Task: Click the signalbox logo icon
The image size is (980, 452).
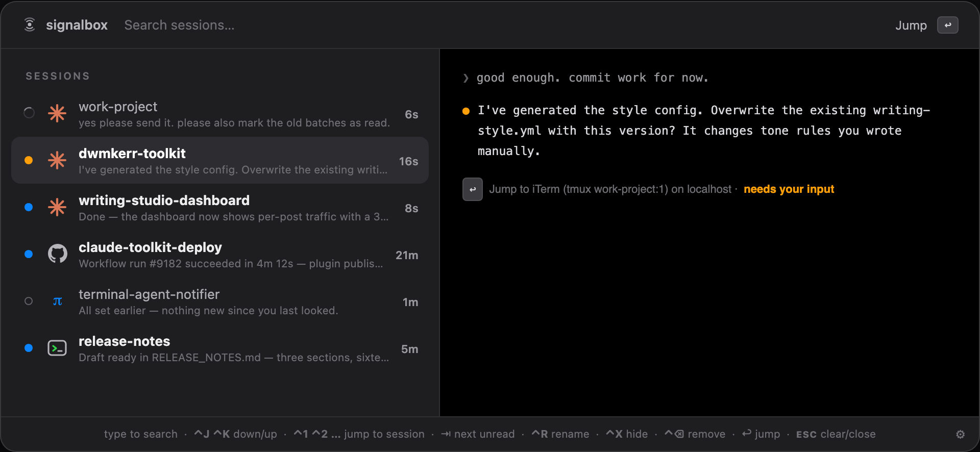Action: 30,24
